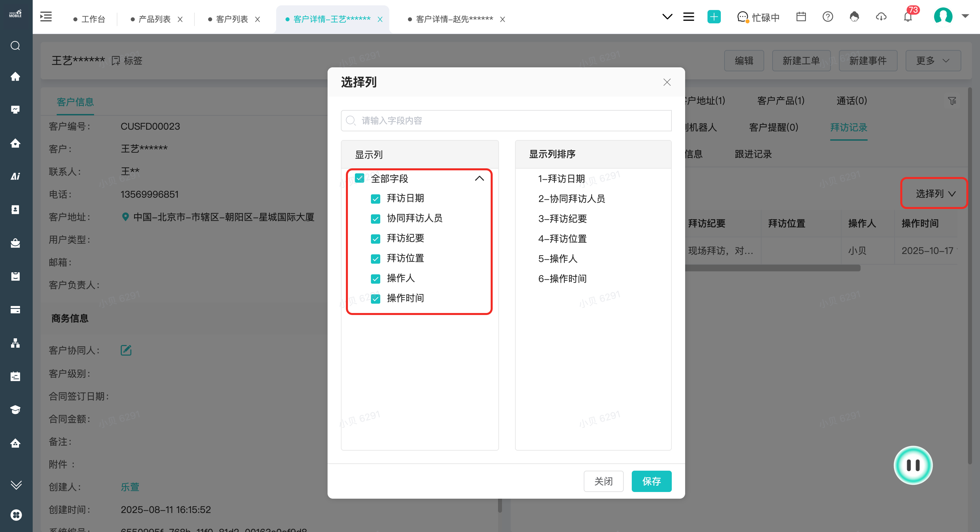Open the home icon in sidebar
Image resolution: width=980 pixels, height=532 pixels.
[15, 76]
